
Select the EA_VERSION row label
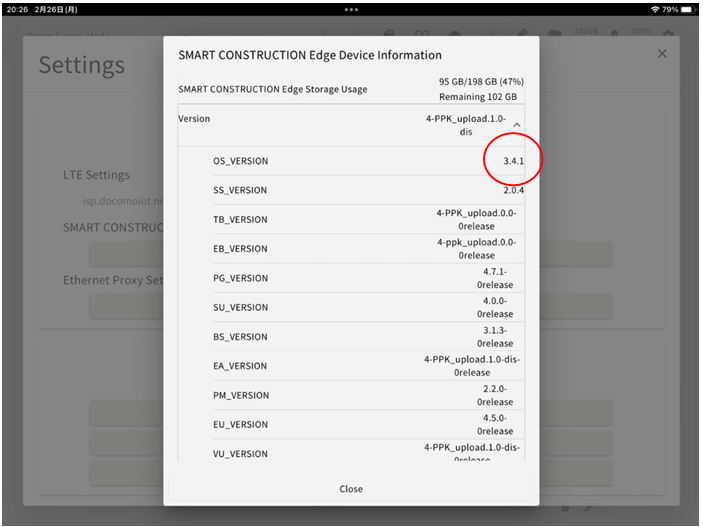pos(240,366)
